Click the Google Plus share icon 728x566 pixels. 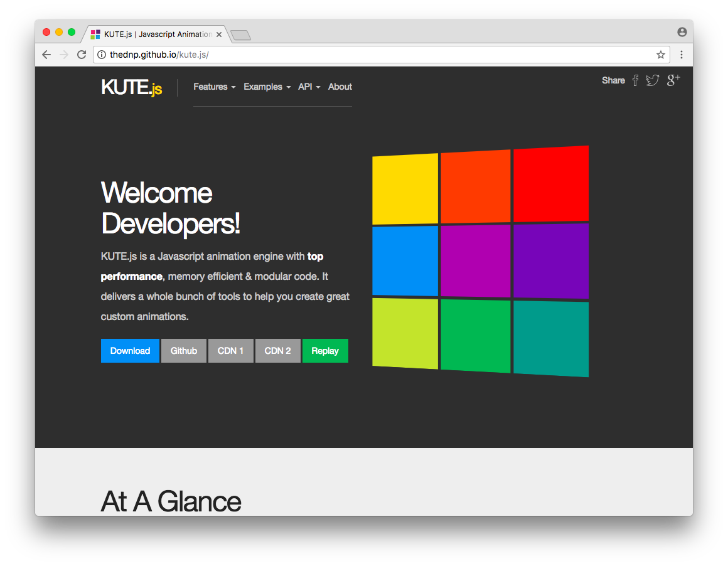(673, 80)
